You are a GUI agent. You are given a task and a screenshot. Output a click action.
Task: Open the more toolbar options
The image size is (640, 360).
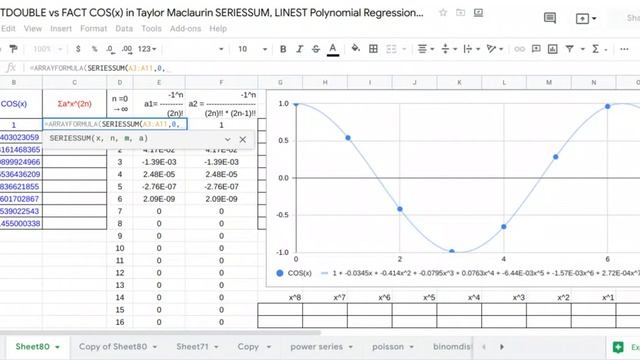tap(624, 49)
